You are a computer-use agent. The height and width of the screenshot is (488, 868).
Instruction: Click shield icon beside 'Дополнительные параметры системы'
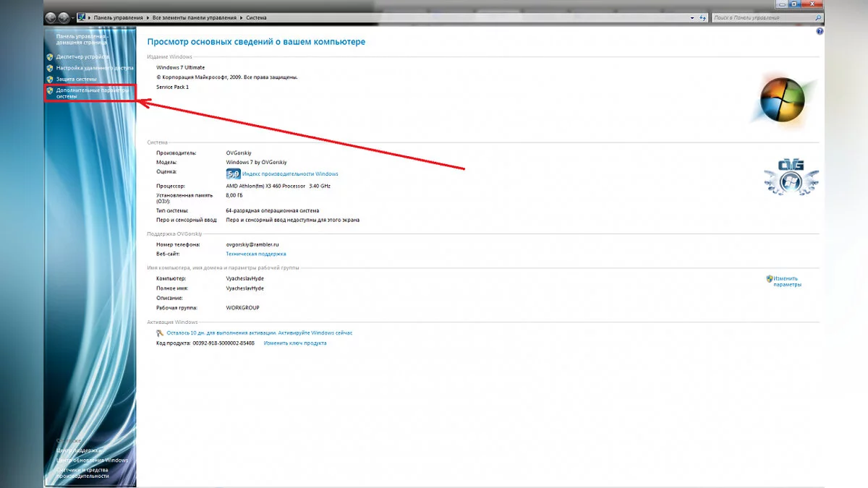(x=50, y=90)
